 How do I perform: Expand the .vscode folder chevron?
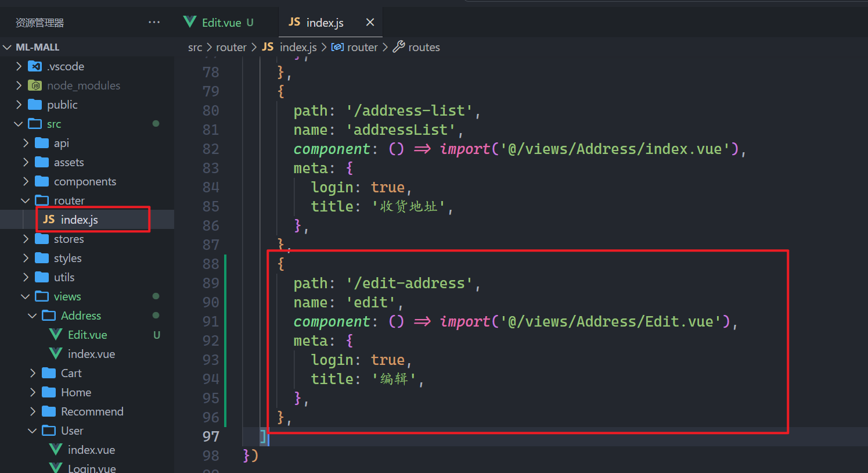(19, 66)
